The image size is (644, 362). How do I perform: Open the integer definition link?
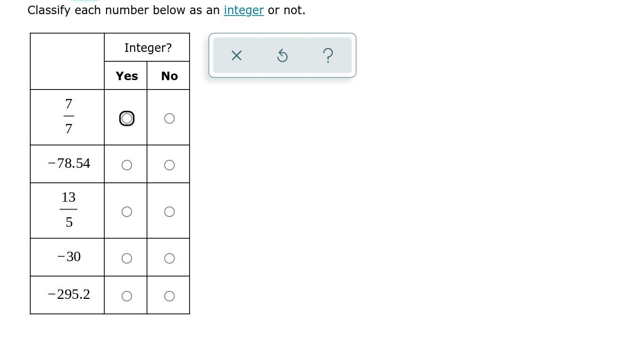pyautogui.click(x=243, y=10)
